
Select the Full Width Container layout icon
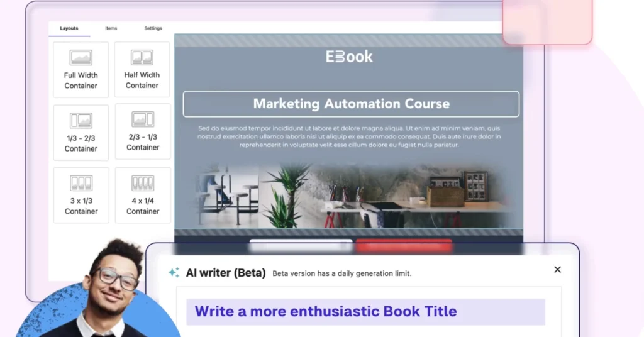[x=81, y=57]
